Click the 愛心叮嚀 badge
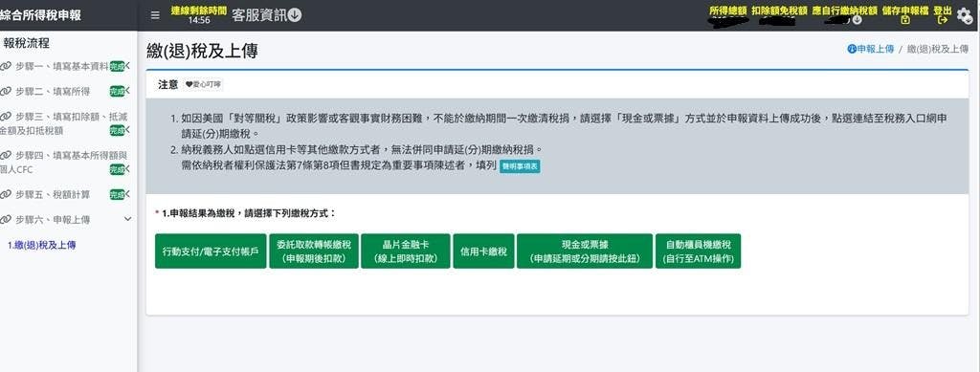Viewport: 980px width, 372px height. click(x=203, y=84)
